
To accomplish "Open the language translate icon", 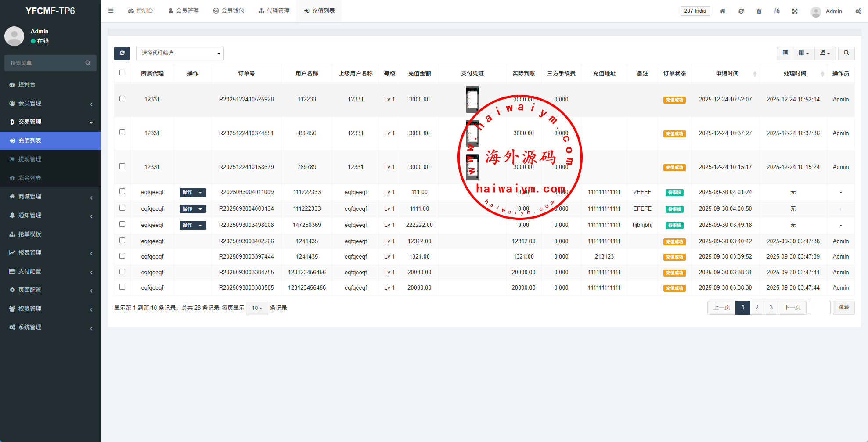I will pos(777,11).
